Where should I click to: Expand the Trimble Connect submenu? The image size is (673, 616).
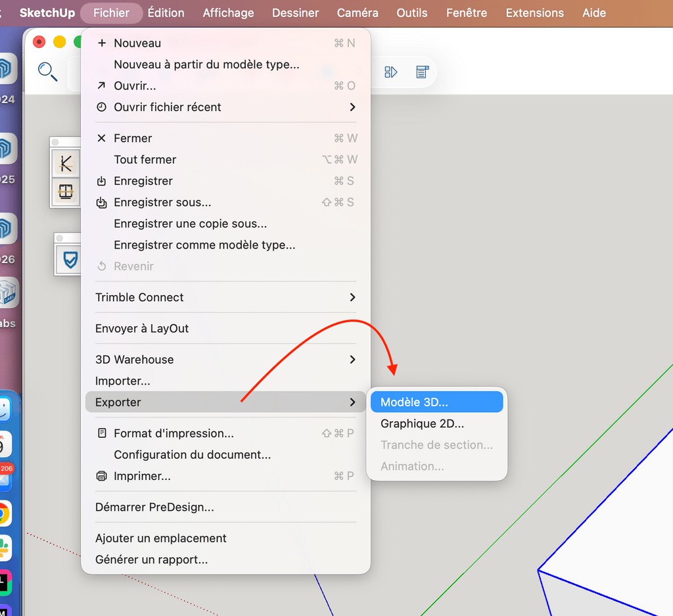(x=226, y=297)
